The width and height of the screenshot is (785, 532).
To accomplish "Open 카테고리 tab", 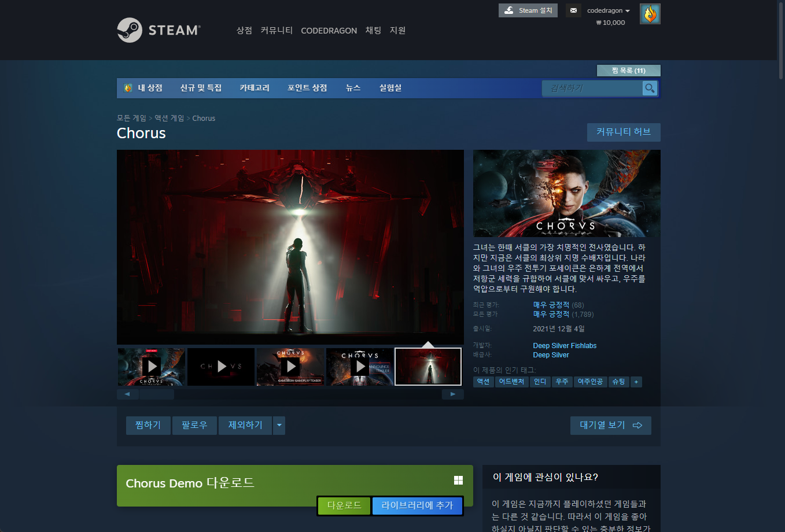I will [255, 88].
